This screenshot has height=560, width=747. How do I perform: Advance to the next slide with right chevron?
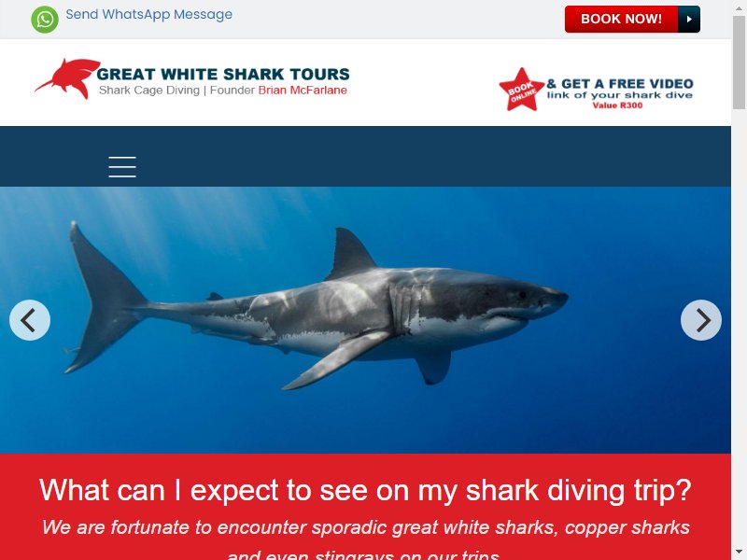click(x=701, y=320)
